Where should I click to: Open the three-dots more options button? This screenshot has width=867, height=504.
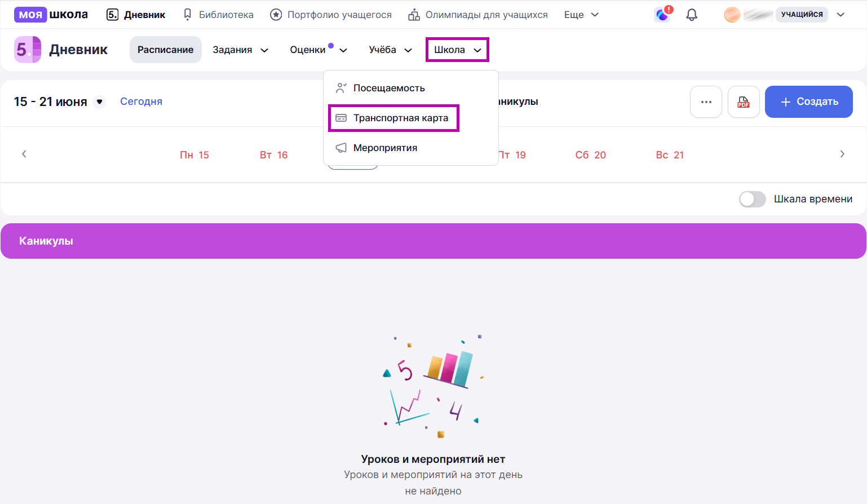coord(706,101)
